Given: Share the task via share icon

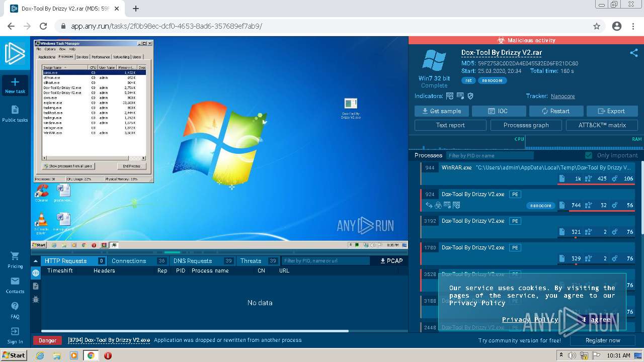Looking at the screenshot, I should click(x=633, y=52).
